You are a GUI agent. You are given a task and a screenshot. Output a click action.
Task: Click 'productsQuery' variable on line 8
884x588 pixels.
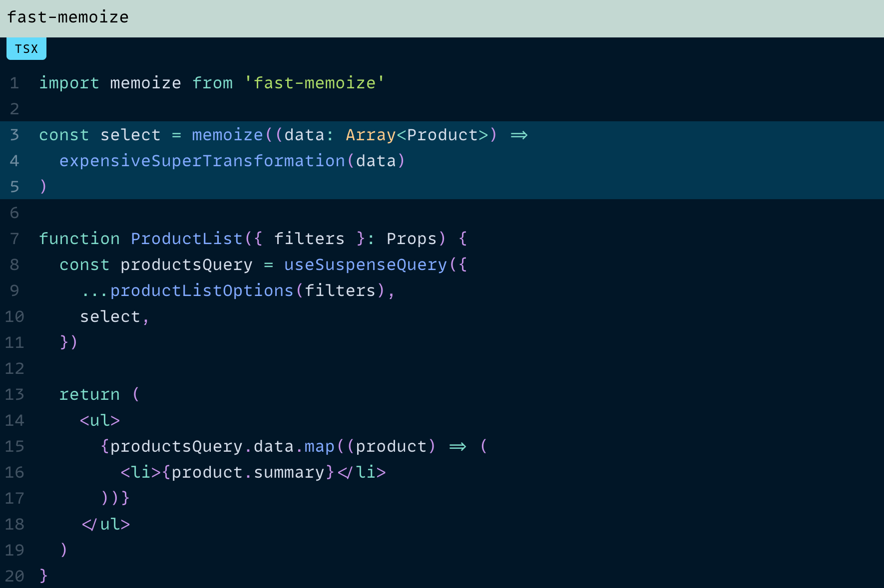point(186,265)
